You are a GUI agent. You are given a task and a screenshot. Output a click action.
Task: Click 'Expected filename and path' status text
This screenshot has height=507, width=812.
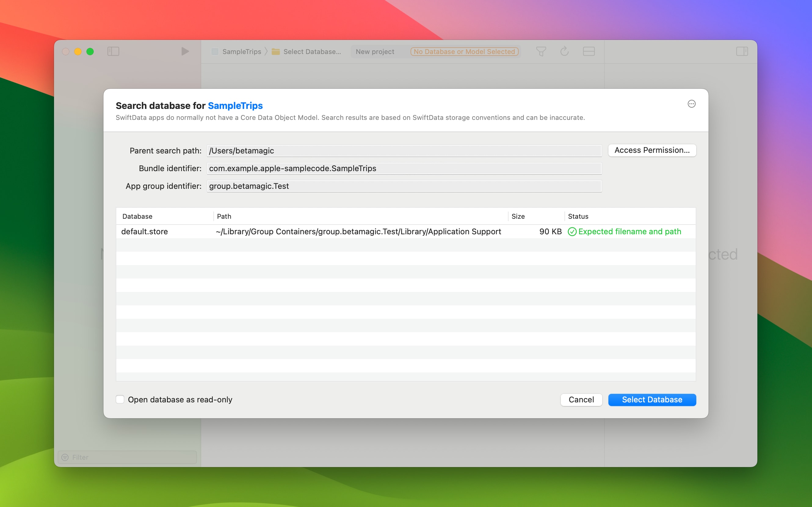pyautogui.click(x=629, y=232)
